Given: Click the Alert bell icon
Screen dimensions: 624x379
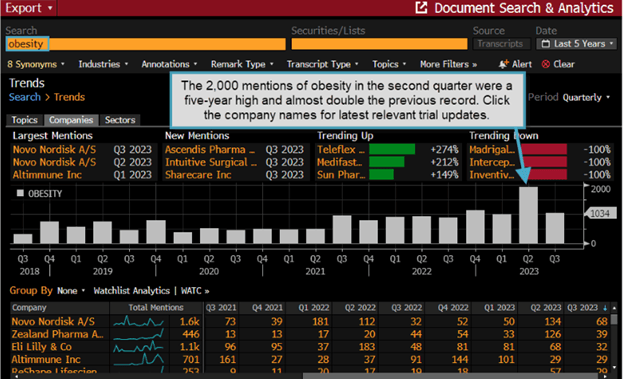Looking at the screenshot, I should [x=503, y=64].
